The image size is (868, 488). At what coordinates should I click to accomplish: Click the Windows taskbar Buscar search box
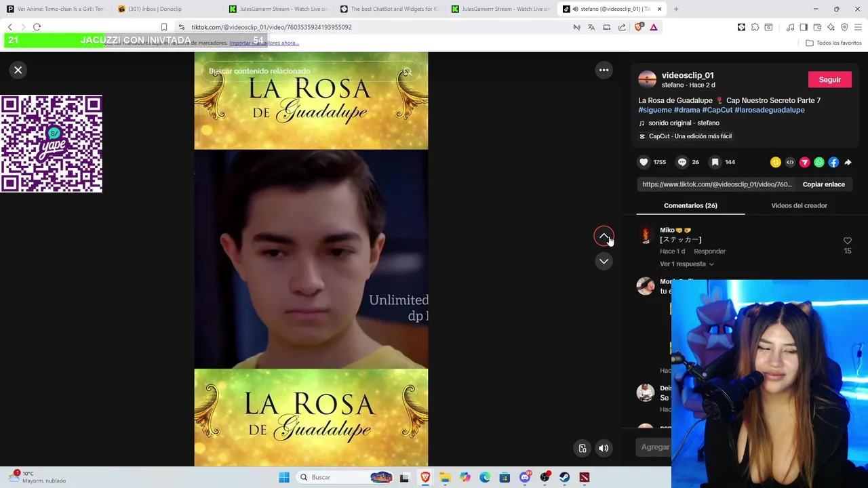pyautogui.click(x=346, y=477)
